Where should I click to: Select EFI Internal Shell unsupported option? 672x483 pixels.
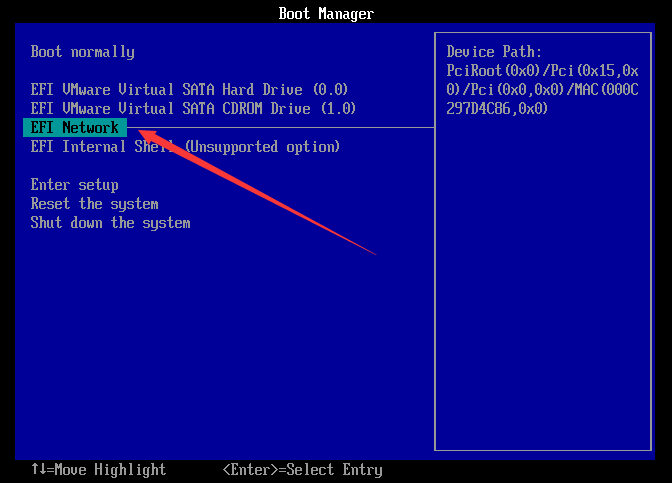click(x=185, y=147)
